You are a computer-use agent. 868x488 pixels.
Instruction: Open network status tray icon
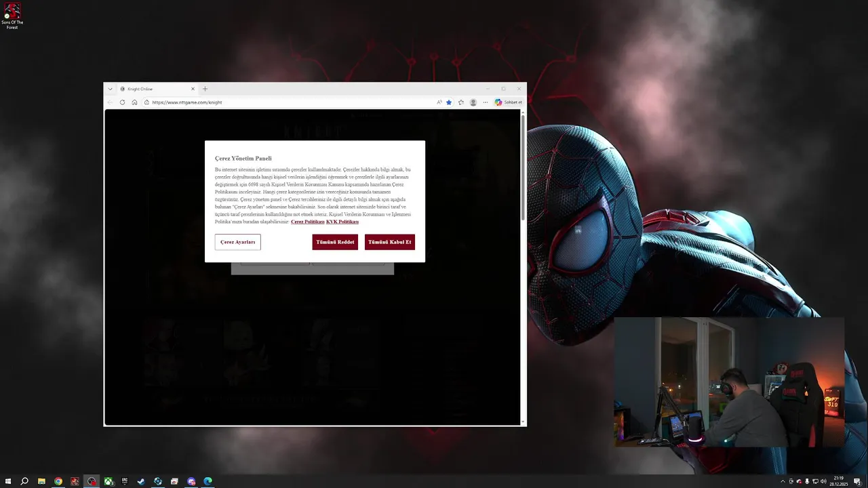815,481
